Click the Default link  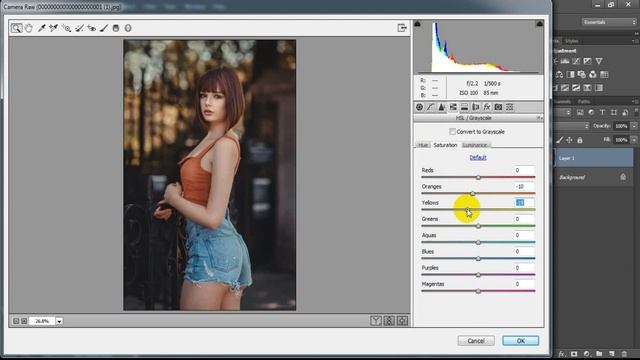coord(478,158)
